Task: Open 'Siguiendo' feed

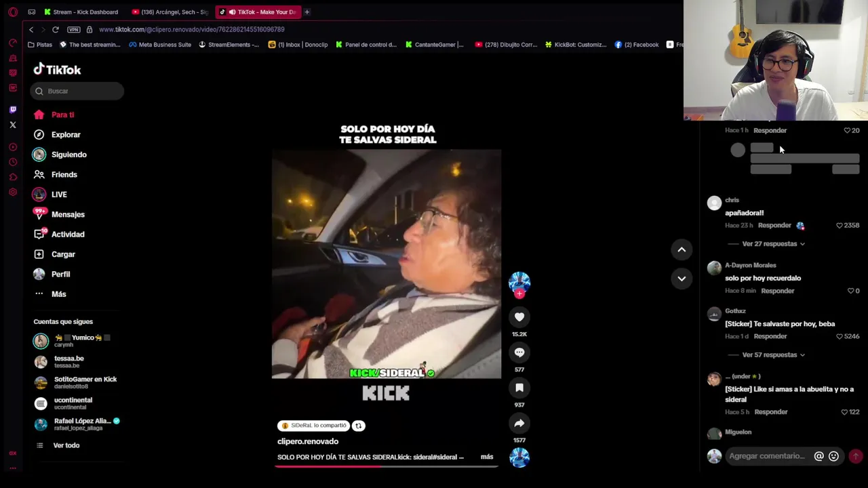Action: point(68,155)
